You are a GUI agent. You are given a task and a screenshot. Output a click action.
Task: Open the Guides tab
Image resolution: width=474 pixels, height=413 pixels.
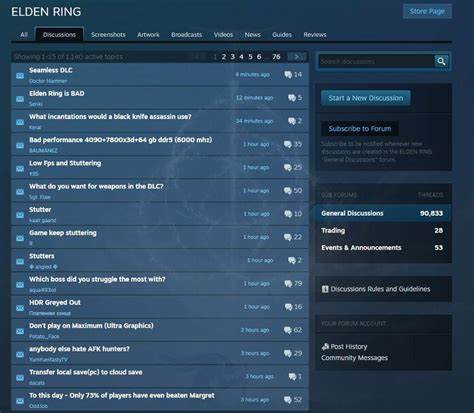[282, 35]
